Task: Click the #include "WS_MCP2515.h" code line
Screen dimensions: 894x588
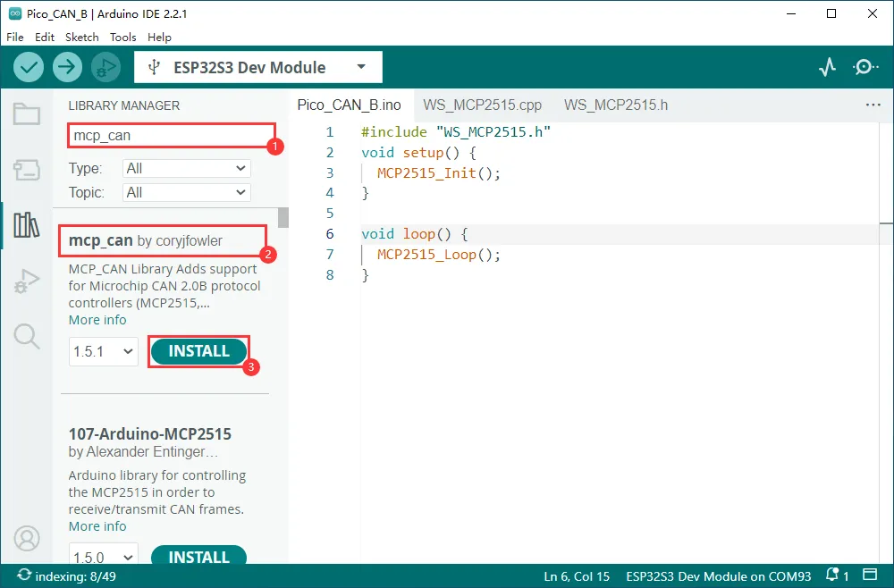Action: point(456,131)
